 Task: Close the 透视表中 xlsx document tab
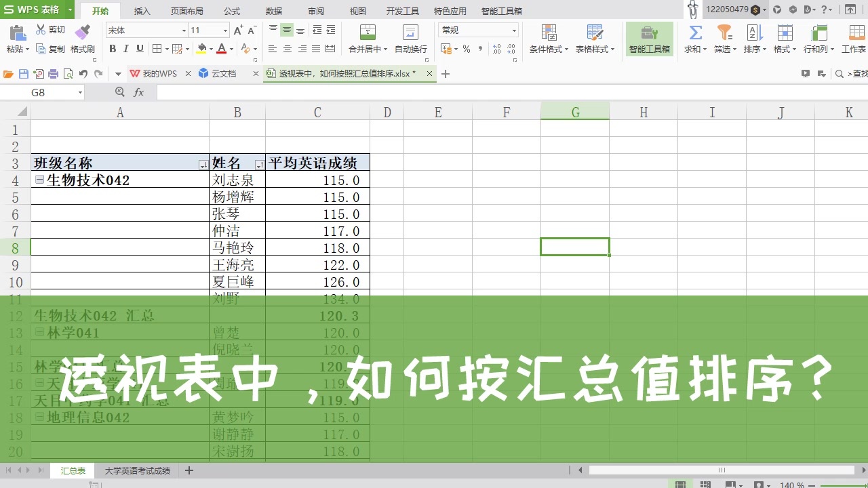429,73
